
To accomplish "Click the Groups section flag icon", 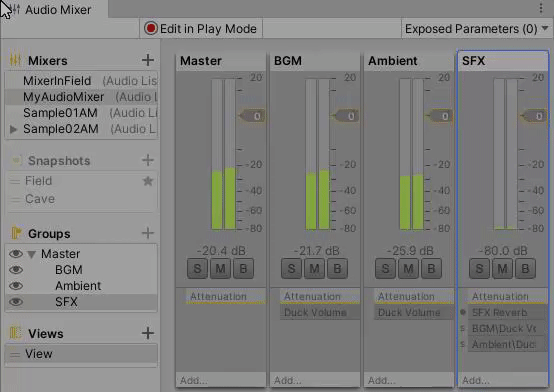I will coord(16,233).
